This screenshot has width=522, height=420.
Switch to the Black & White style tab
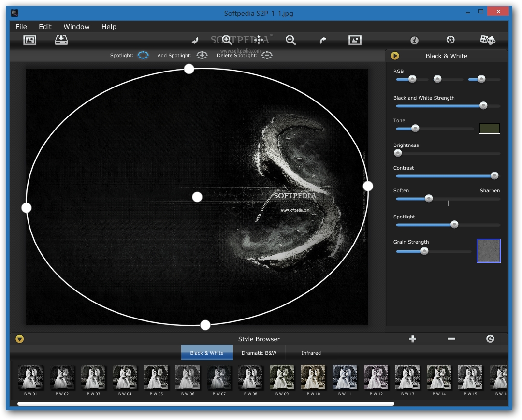point(207,353)
